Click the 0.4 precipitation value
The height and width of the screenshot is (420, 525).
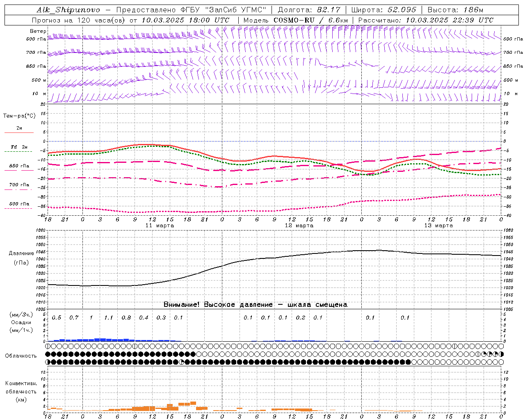(x=144, y=317)
